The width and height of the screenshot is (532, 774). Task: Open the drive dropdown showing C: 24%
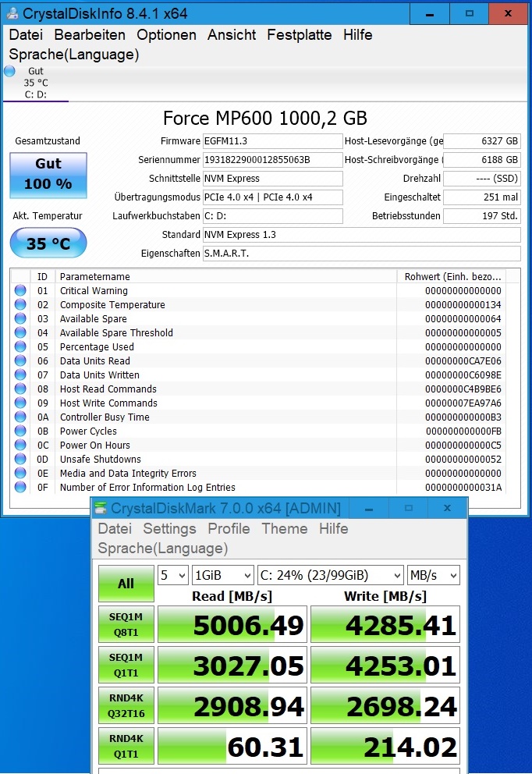click(x=331, y=576)
